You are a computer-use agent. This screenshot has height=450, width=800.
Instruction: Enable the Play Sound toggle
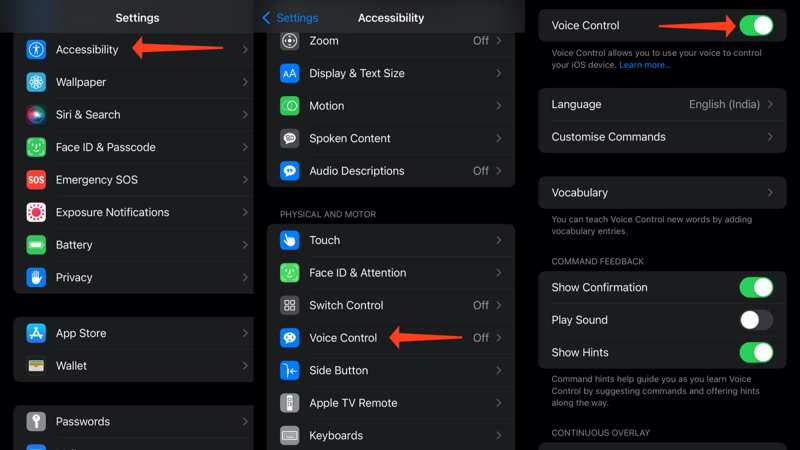756,320
